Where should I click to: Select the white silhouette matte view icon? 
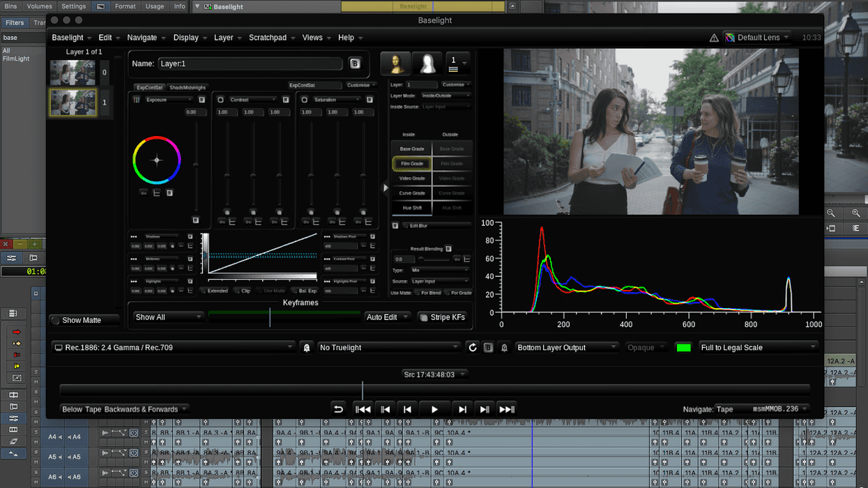(427, 63)
